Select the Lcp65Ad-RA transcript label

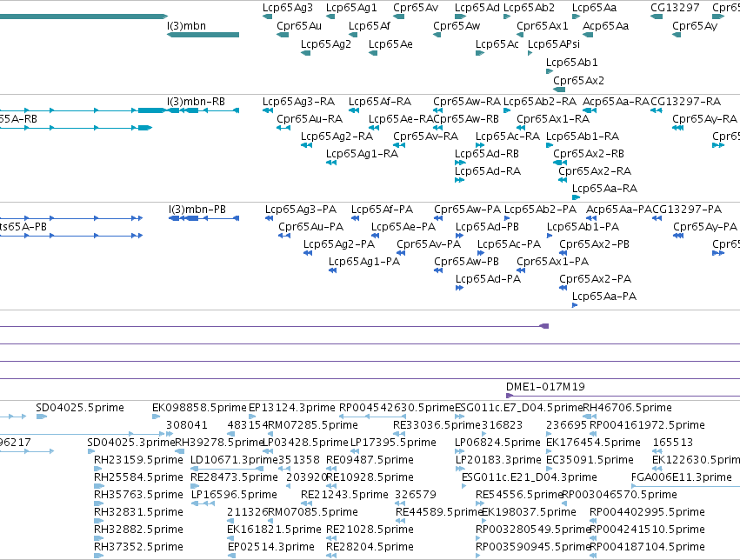[x=488, y=171]
